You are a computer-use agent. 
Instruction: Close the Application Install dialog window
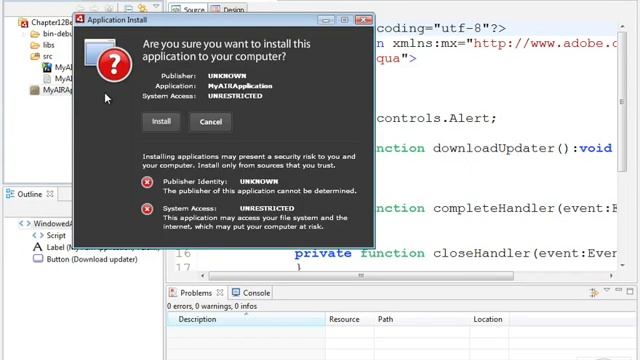363,20
